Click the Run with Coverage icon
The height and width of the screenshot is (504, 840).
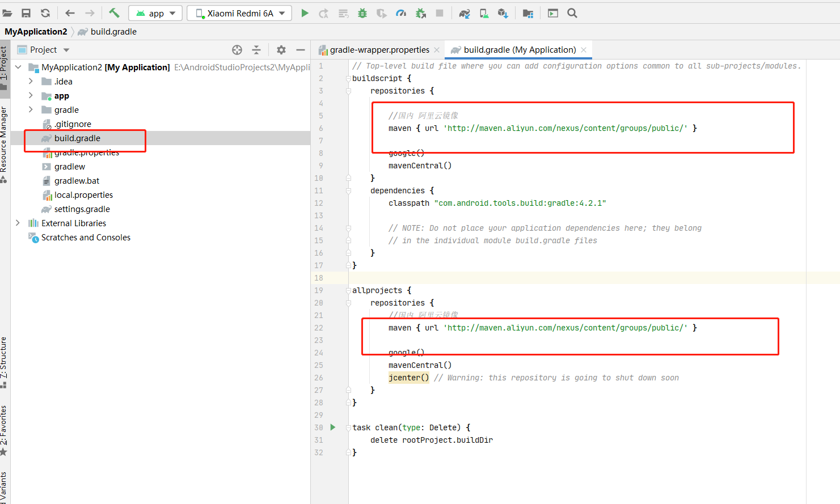coord(382,13)
